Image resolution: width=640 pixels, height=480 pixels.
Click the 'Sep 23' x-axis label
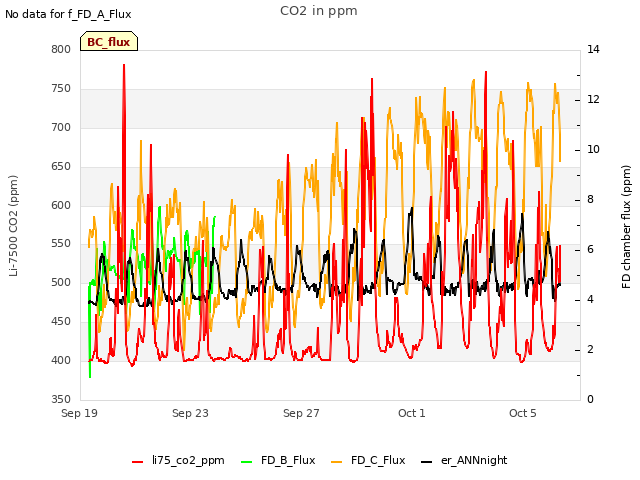click(190, 413)
